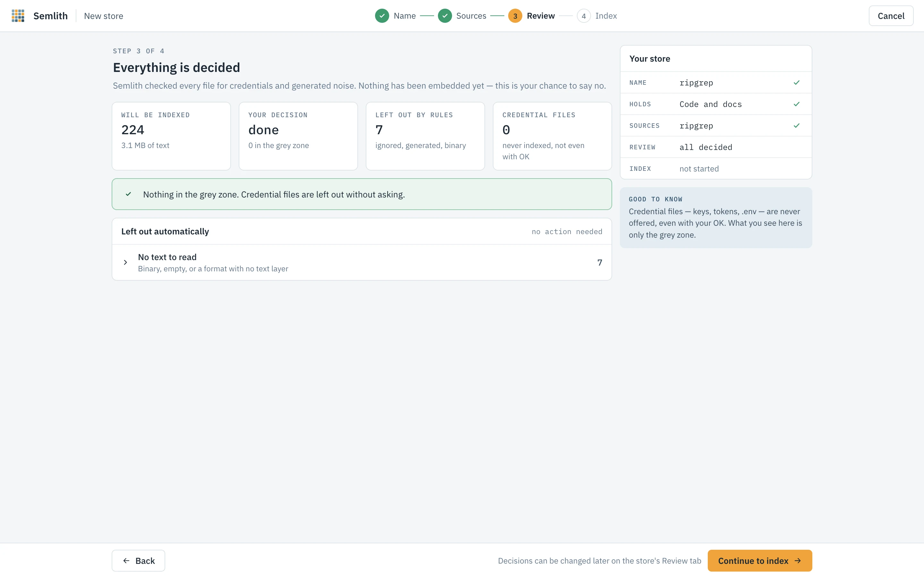Expand the No text to read chevron
924x578 pixels.
pyautogui.click(x=125, y=262)
